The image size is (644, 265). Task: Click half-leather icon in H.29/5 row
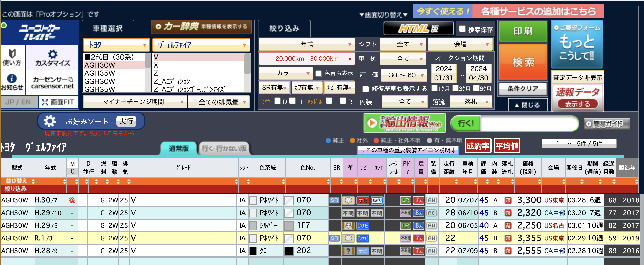[348, 225]
